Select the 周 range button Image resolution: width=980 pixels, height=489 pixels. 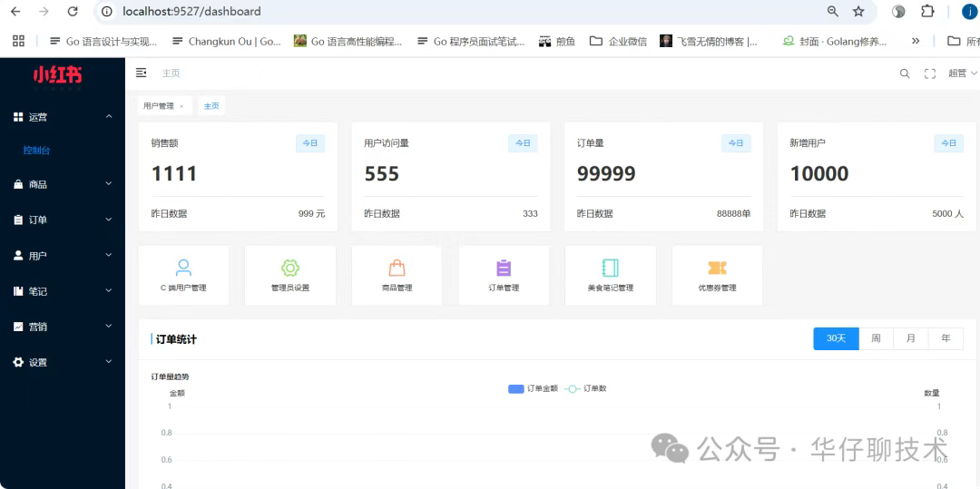[x=877, y=338]
